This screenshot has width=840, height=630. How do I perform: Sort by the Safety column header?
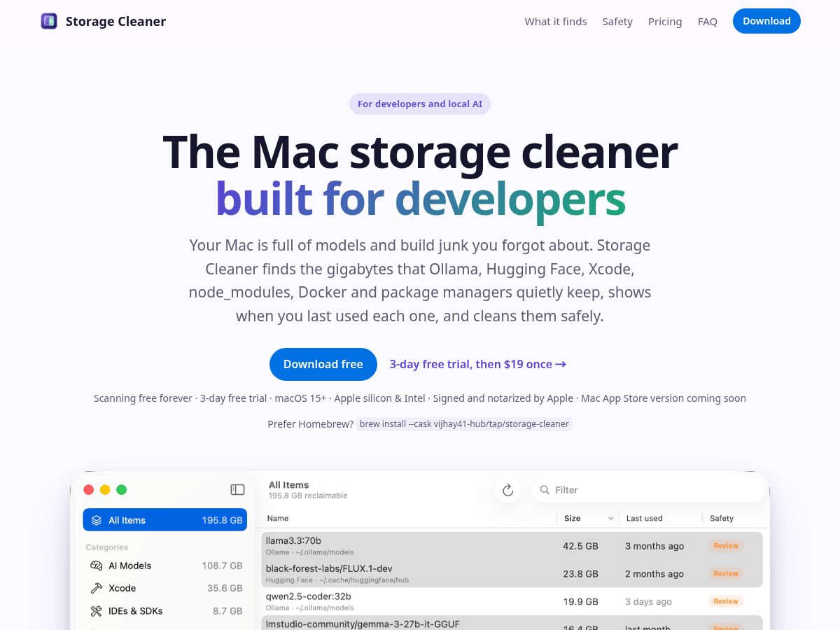pos(722,519)
